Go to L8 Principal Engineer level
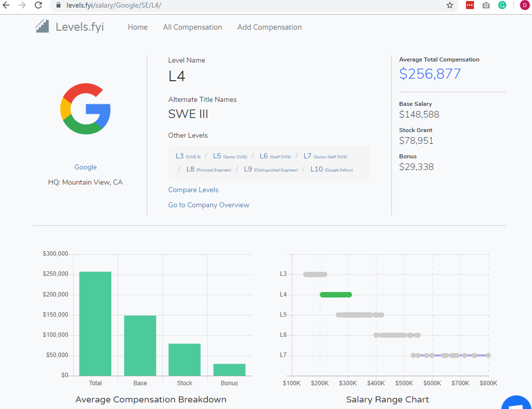 click(209, 169)
